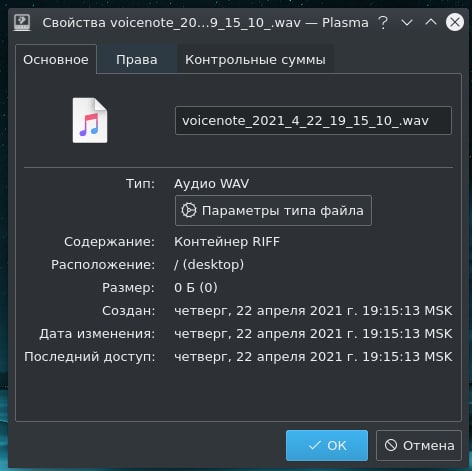This screenshot has height=471, width=472.
Task: Click the 'Расположение:' label
Action: pyautogui.click(x=103, y=265)
